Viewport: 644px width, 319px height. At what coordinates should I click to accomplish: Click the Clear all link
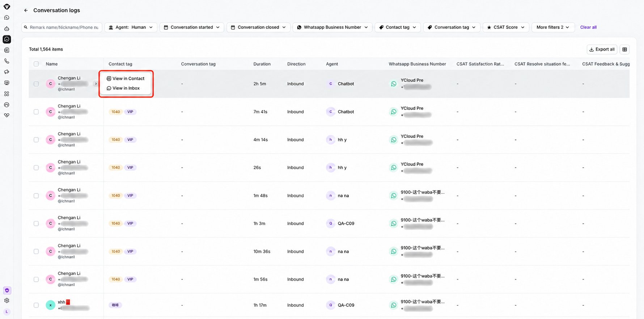pyautogui.click(x=588, y=27)
